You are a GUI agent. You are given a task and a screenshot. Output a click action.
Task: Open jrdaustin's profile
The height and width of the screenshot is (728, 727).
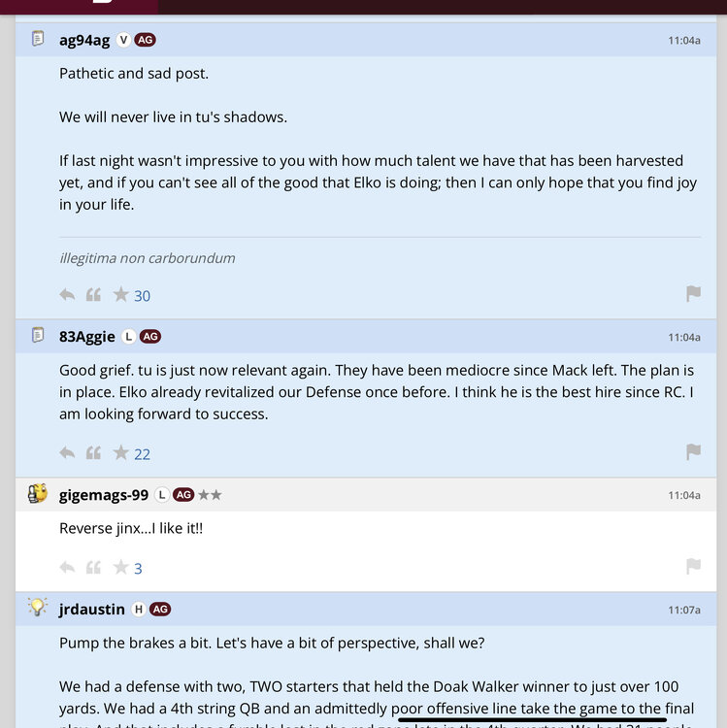click(91, 610)
